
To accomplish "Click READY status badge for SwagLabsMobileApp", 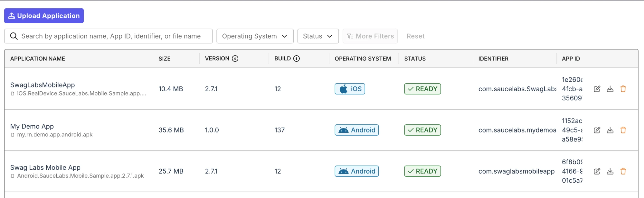I will [422, 89].
